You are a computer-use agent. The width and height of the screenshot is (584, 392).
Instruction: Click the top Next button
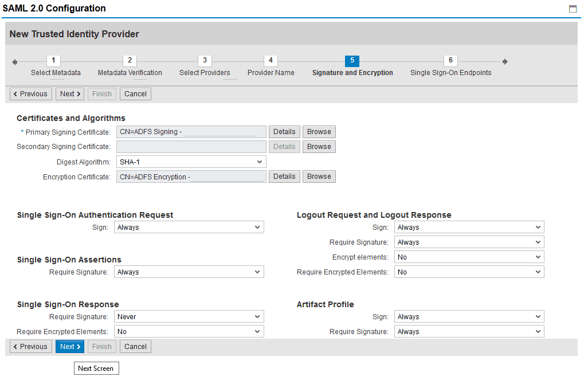click(x=70, y=94)
